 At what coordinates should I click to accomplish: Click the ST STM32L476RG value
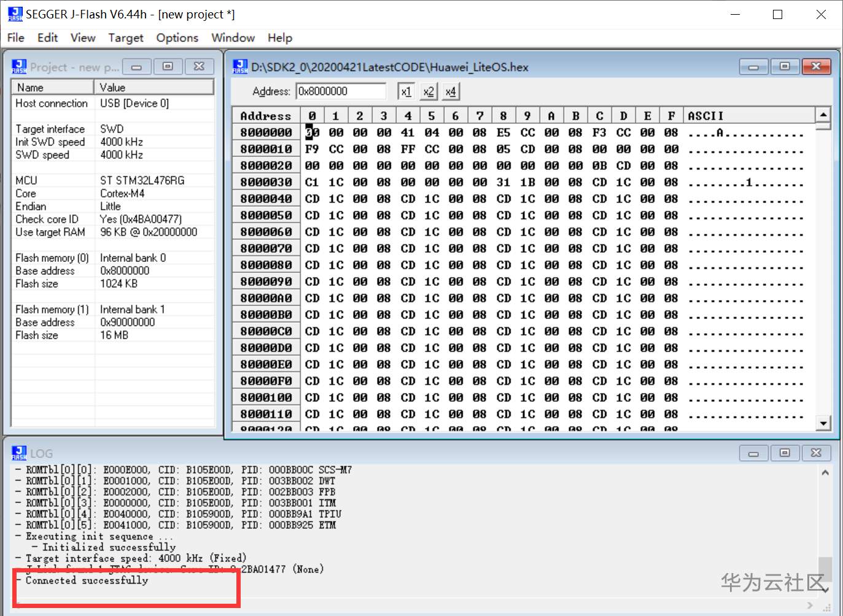tap(142, 180)
